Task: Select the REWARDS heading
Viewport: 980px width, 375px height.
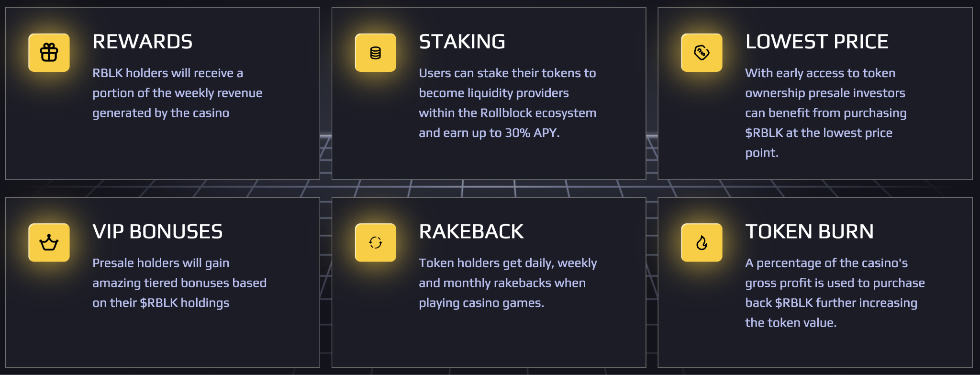Action: point(143,42)
